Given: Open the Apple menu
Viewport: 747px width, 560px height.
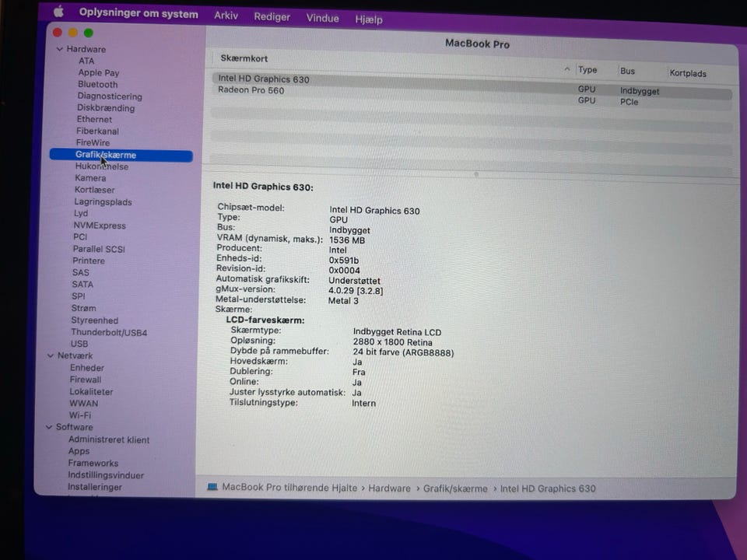Looking at the screenshot, I should pos(58,12).
